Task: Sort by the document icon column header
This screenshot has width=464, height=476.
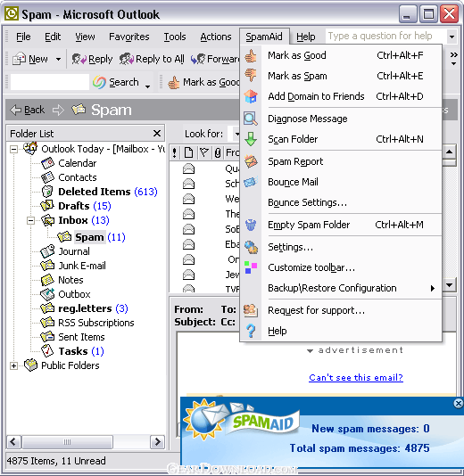Action: [188, 152]
